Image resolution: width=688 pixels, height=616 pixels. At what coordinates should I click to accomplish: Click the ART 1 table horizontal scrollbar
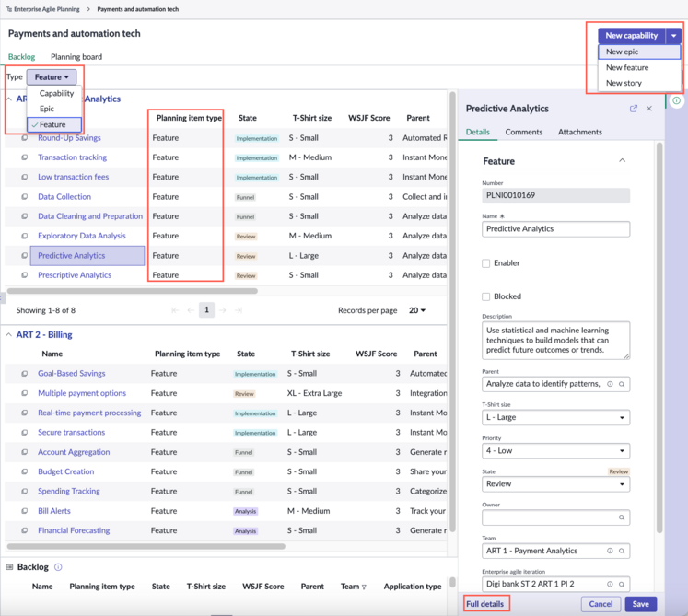pos(132,291)
